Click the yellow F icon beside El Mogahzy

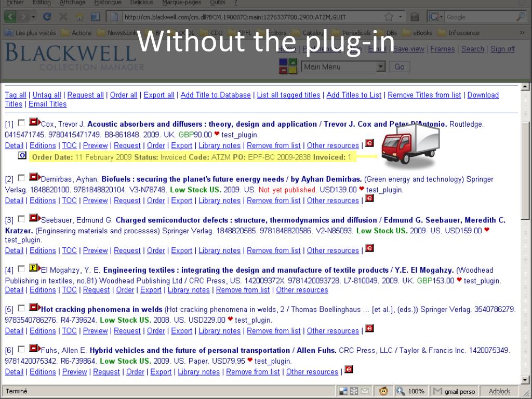pyautogui.click(x=34, y=268)
